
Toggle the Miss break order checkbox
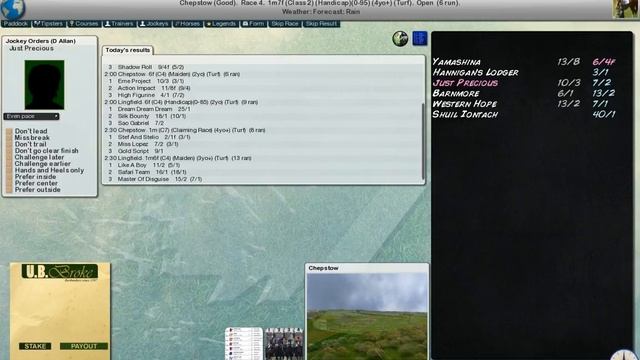click(9, 138)
